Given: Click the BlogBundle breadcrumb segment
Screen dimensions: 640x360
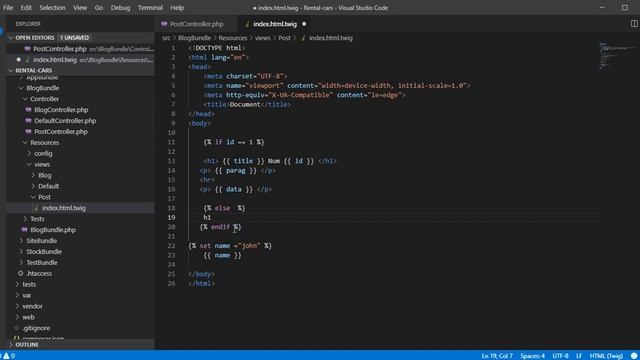Looking at the screenshot, I should [194, 38].
